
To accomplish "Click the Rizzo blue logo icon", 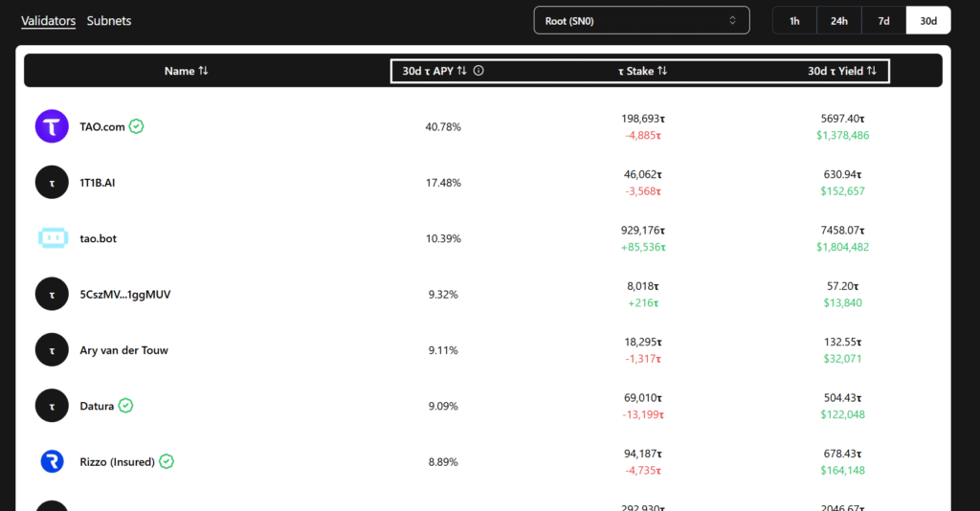I will (52, 462).
